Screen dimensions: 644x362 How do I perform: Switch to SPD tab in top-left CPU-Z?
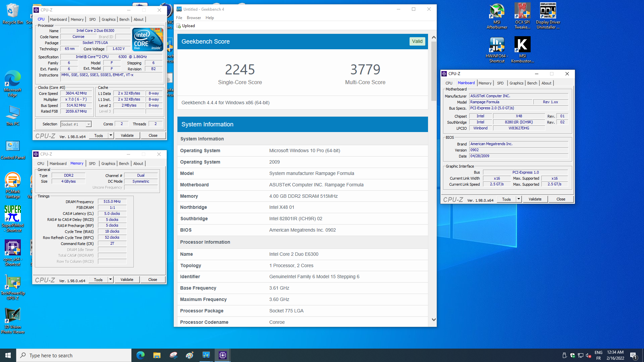point(93,19)
